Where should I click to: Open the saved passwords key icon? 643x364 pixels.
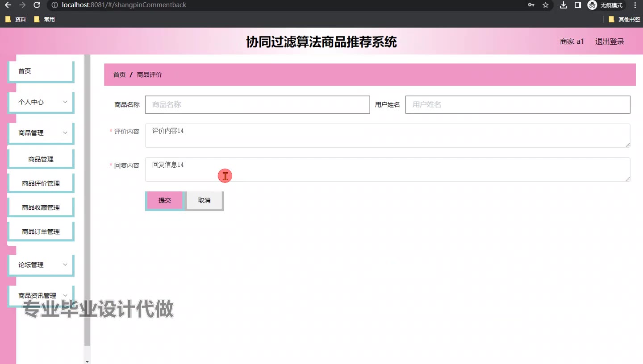point(531,5)
